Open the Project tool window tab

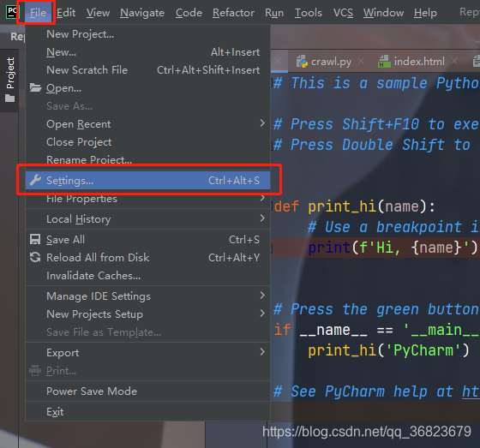click(x=9, y=81)
